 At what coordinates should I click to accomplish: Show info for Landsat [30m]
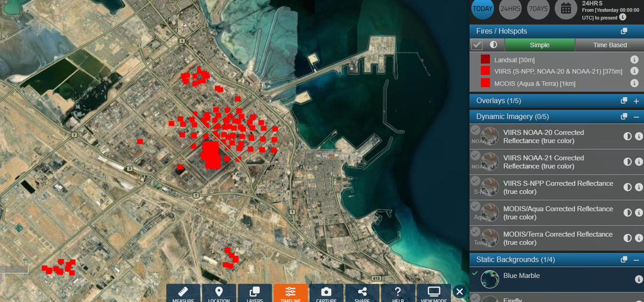click(x=635, y=60)
